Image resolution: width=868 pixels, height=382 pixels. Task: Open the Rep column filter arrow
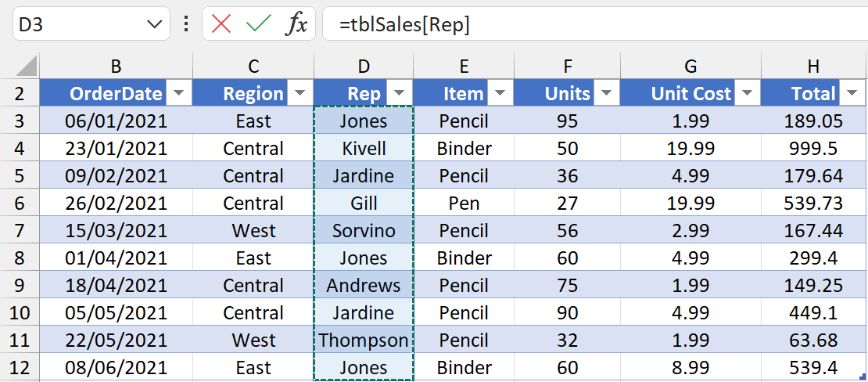pyautogui.click(x=400, y=94)
